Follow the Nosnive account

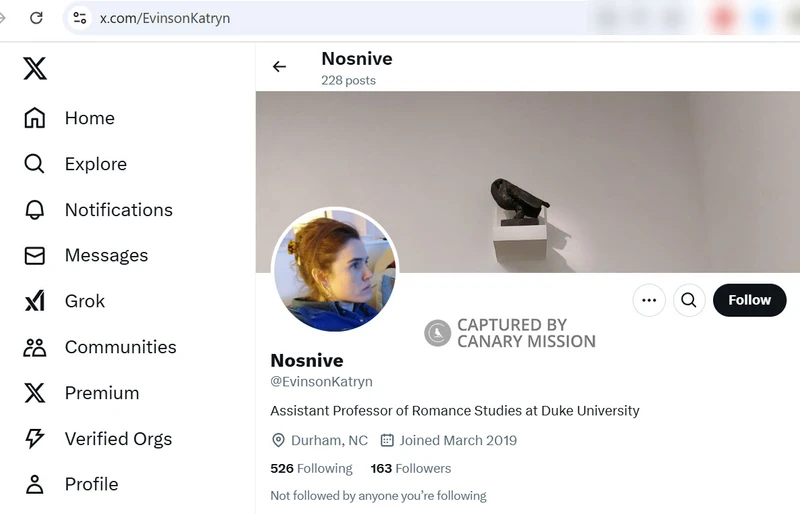pyautogui.click(x=749, y=300)
